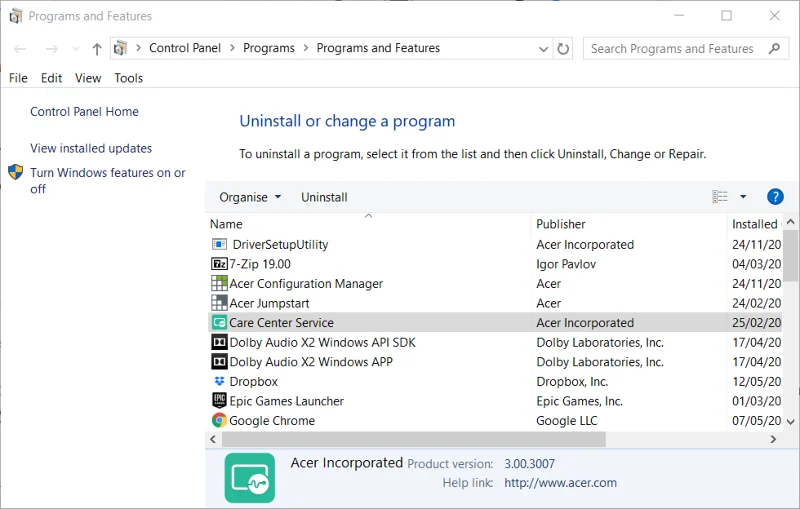Click the back navigation arrow

coord(20,49)
